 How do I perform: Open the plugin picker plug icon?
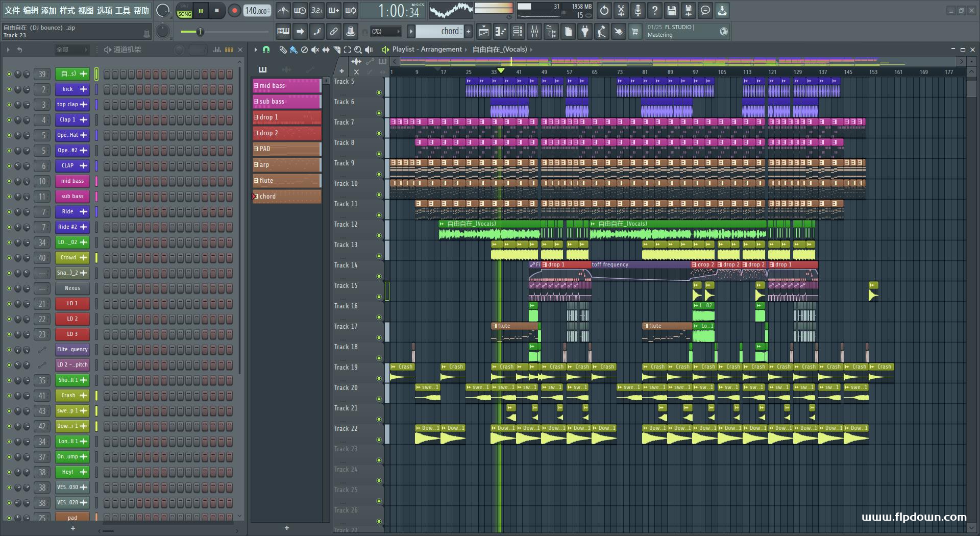pyautogui.click(x=585, y=32)
